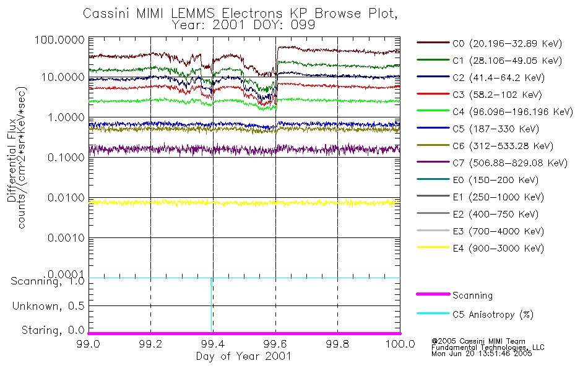Click the red C3 legend line swatch
Viewport: 588px width, 371px height.
pyautogui.click(x=433, y=94)
